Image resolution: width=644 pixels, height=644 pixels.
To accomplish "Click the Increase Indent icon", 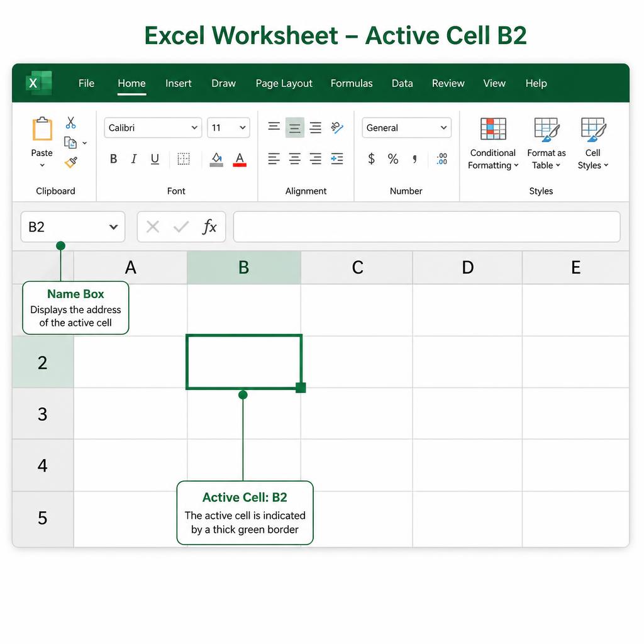I will pos(337,158).
